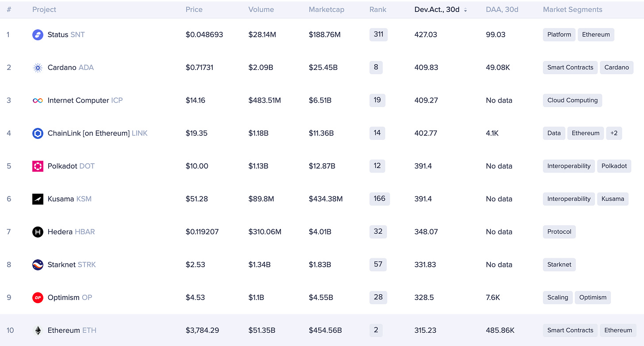Select the Smart Contracts tag on Ethereum row
This screenshot has height=346, width=644.
570,331
